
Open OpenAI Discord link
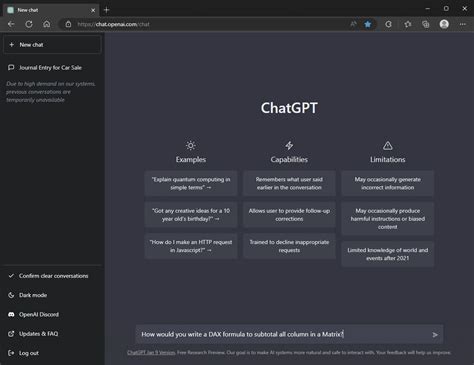pos(52,314)
